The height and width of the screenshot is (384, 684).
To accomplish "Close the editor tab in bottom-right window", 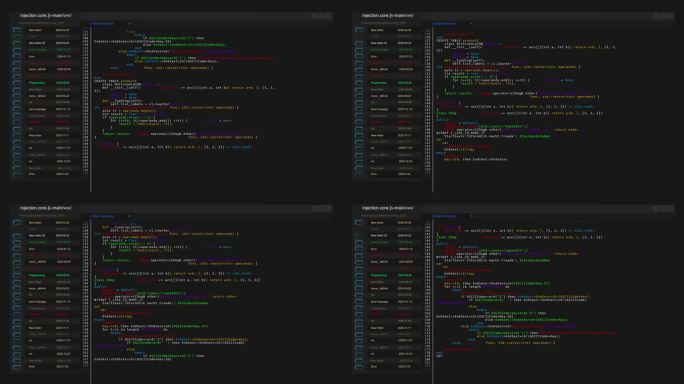I will pyautogui.click(x=472, y=216).
